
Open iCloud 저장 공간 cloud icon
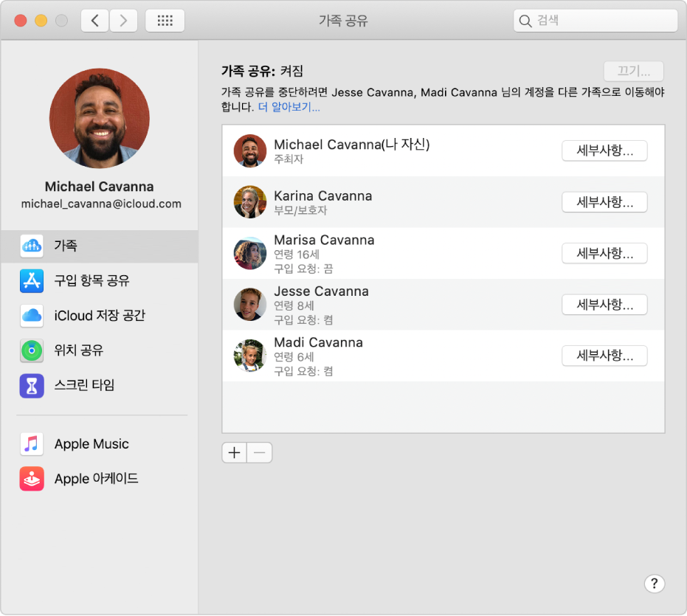click(x=32, y=316)
